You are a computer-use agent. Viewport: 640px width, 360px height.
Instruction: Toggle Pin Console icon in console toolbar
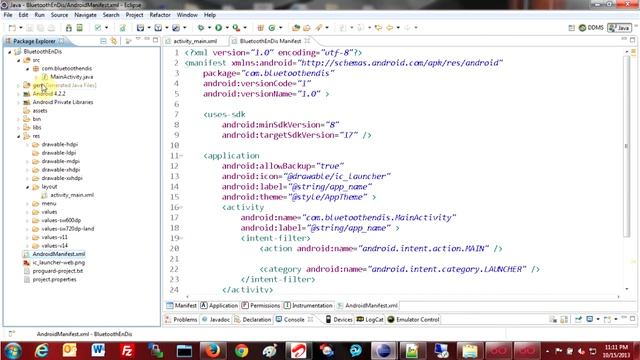pos(578,319)
